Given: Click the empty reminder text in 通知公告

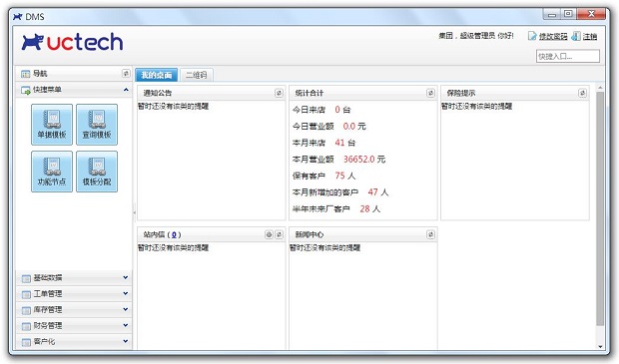Looking at the screenshot, I should coord(173,106).
